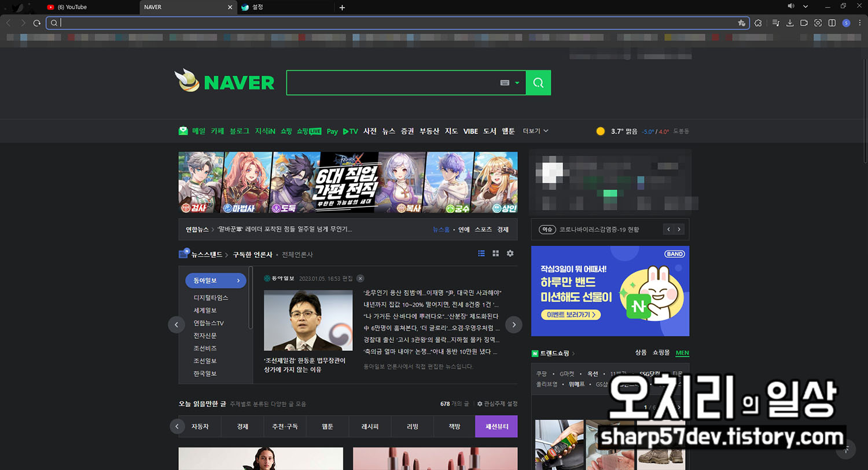Select the 패션뷰티 topic tab

coord(496,427)
